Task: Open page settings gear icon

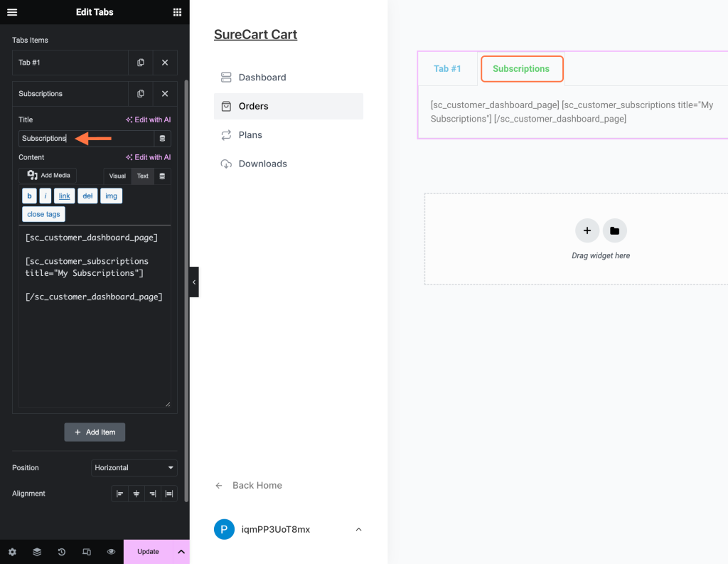Action: click(12, 552)
